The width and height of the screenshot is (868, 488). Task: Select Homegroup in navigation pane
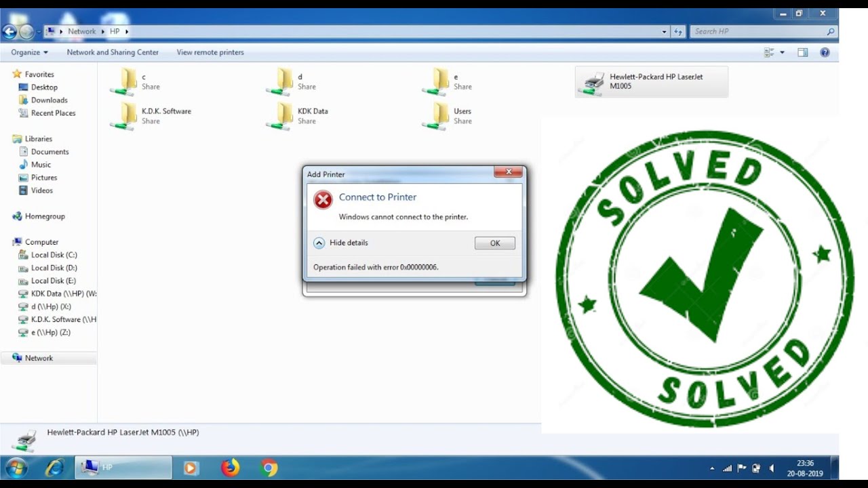(x=45, y=216)
